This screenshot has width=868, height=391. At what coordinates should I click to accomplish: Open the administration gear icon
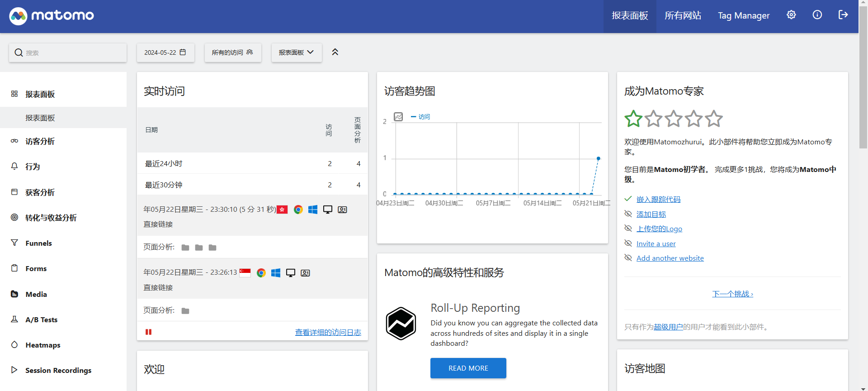click(x=791, y=15)
